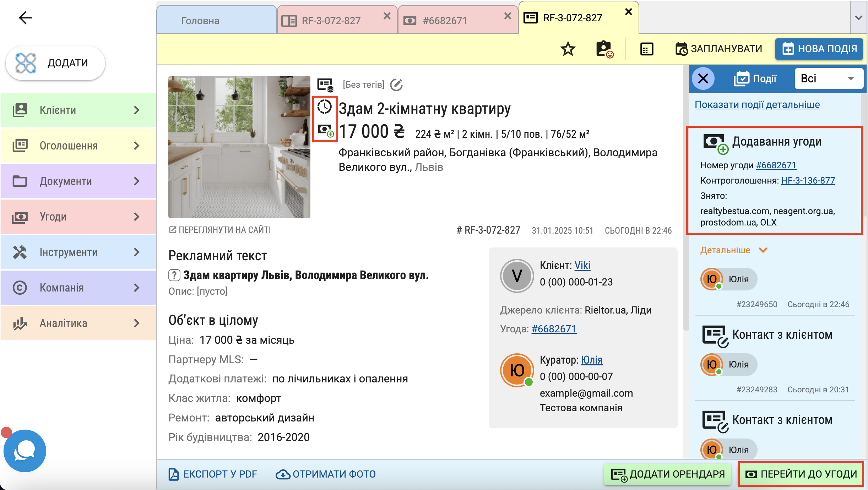Click the Події calendar icon

[742, 78]
